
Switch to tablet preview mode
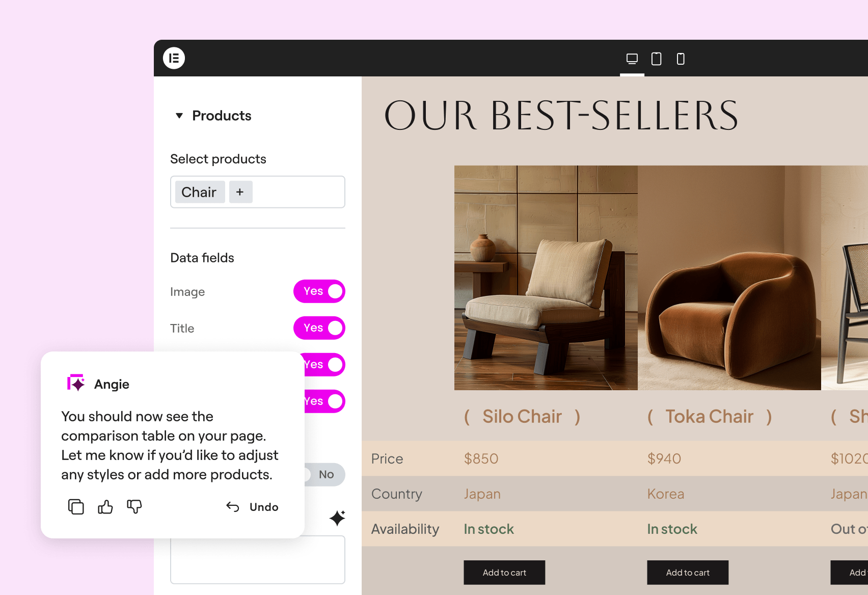(657, 59)
